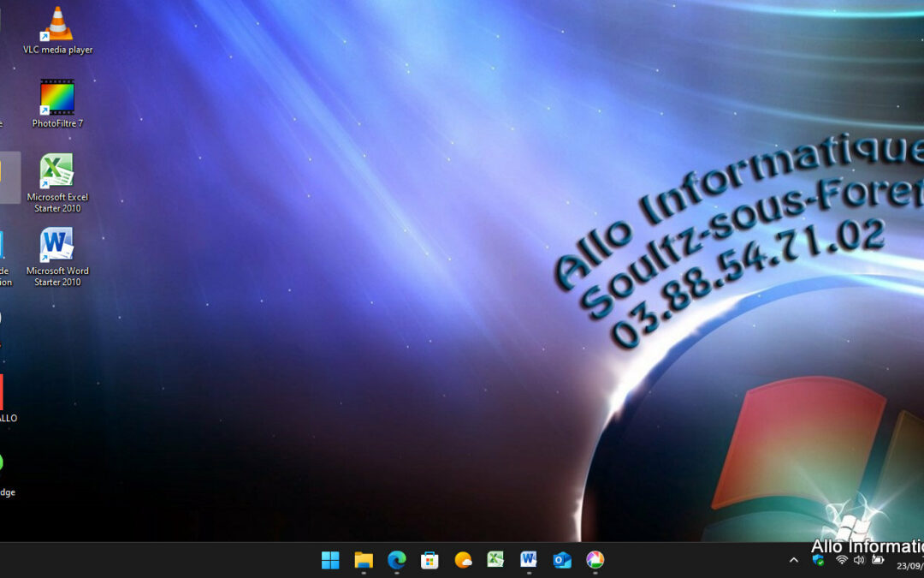Screen dimensions: 924x578
Task: Open the Picasa icon in the taskbar
Action: (x=595, y=560)
